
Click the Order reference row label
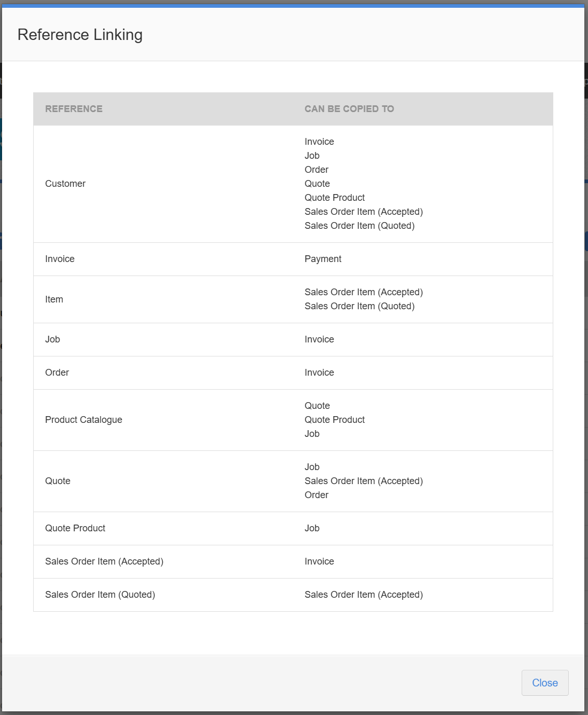(x=57, y=373)
